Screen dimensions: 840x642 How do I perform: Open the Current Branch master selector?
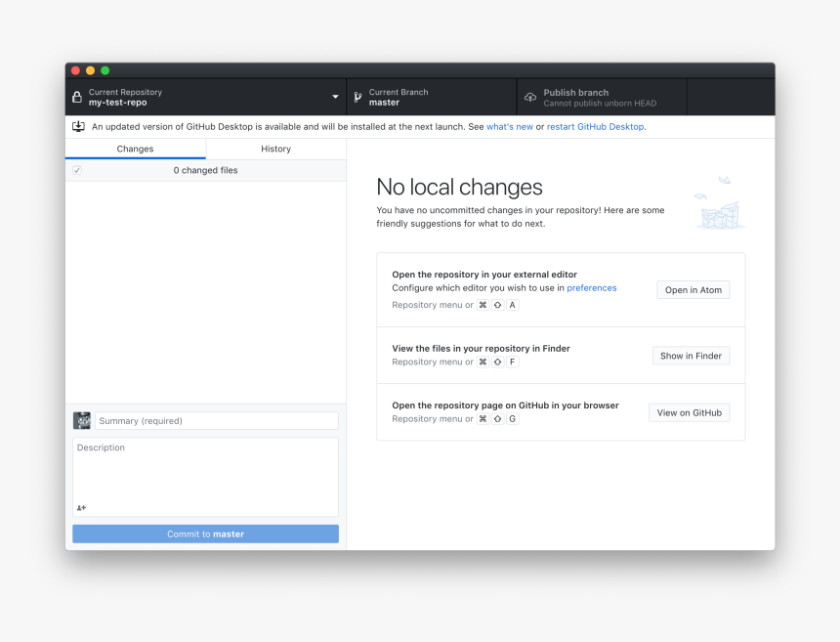coord(432,97)
